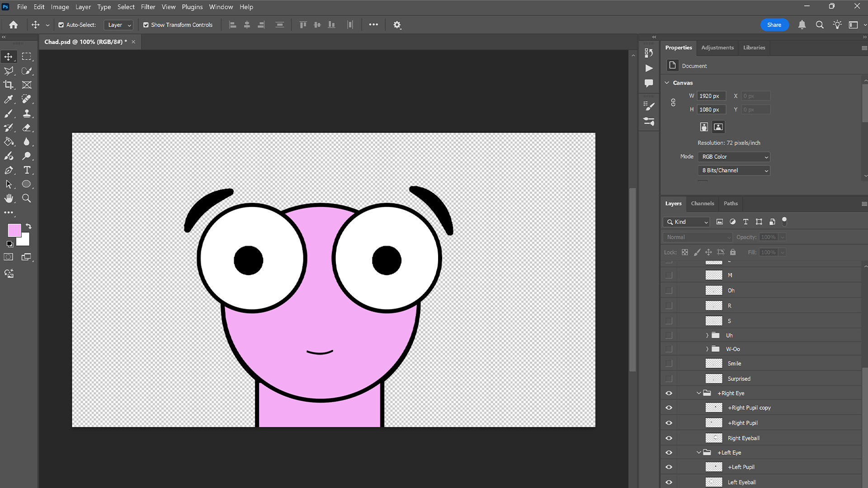Select the Spot Healing Brush tool
This screenshot has width=868, height=488.
[27, 99]
